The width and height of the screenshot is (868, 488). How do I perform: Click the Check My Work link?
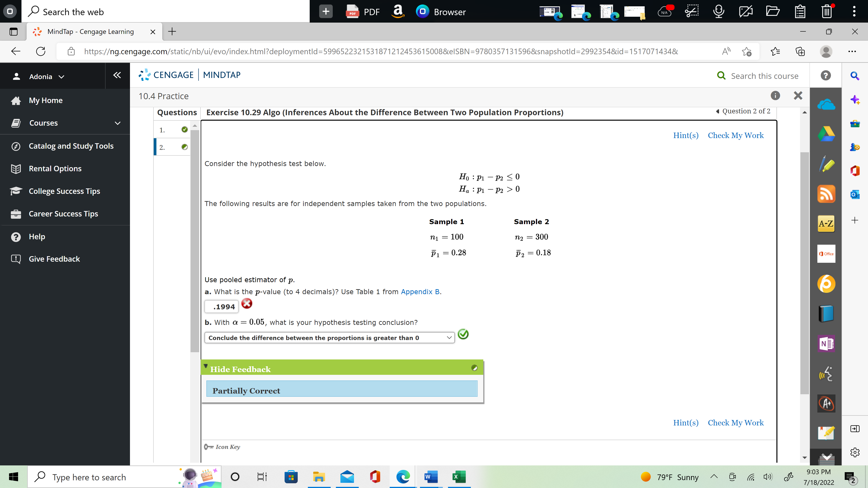coord(736,135)
